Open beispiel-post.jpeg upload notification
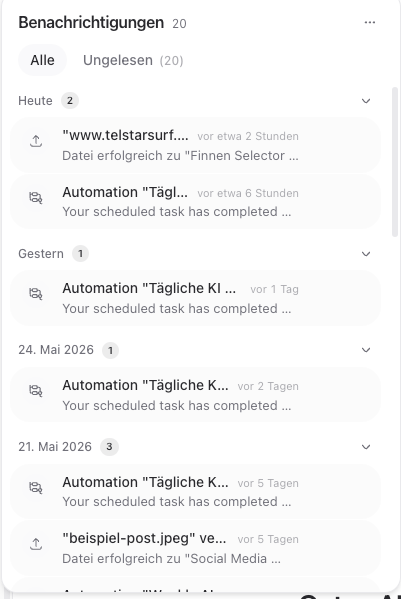Viewport: 401px width, 599px height. coord(196,548)
